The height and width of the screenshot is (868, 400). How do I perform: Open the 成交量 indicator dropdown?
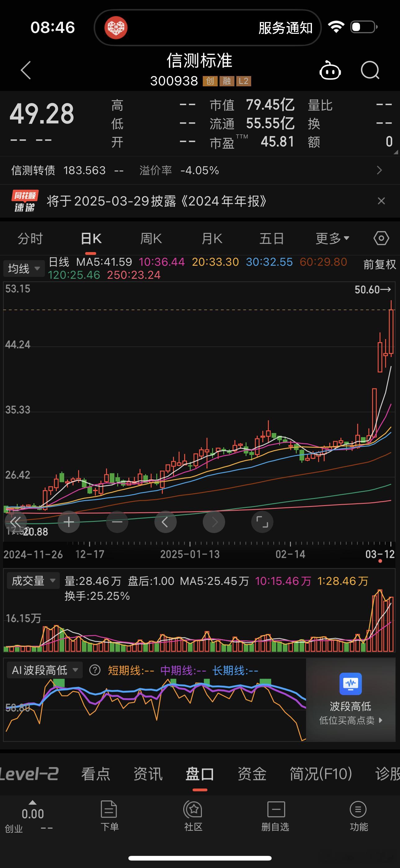coord(33,580)
